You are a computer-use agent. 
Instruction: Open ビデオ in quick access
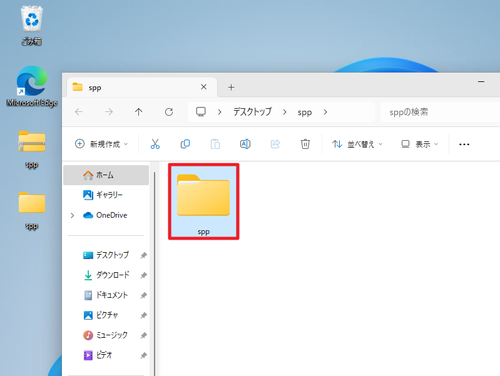pos(106,355)
